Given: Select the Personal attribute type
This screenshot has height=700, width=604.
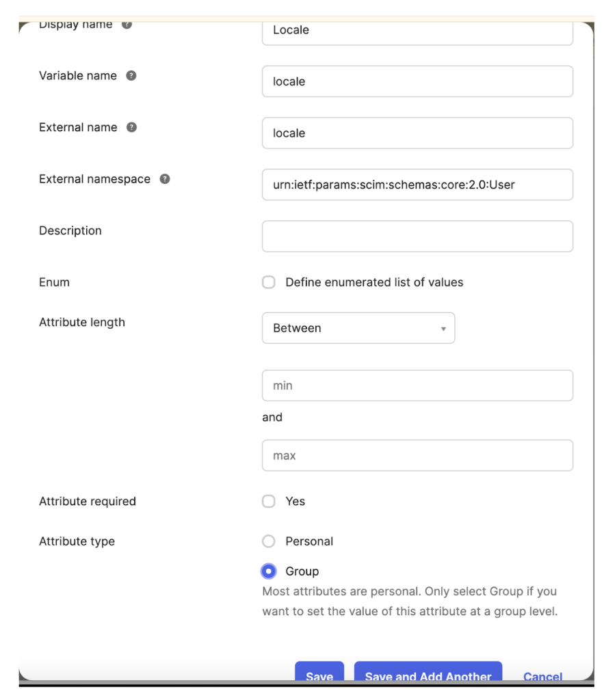Looking at the screenshot, I should pos(269,541).
